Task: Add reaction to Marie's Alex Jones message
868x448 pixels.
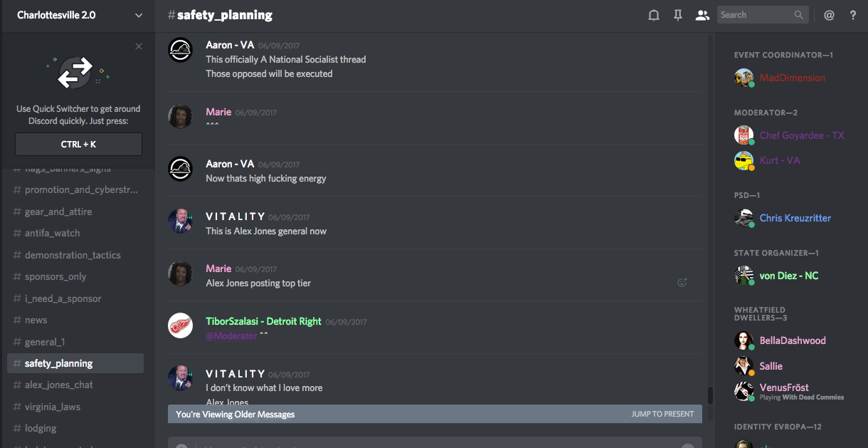Action: (682, 282)
